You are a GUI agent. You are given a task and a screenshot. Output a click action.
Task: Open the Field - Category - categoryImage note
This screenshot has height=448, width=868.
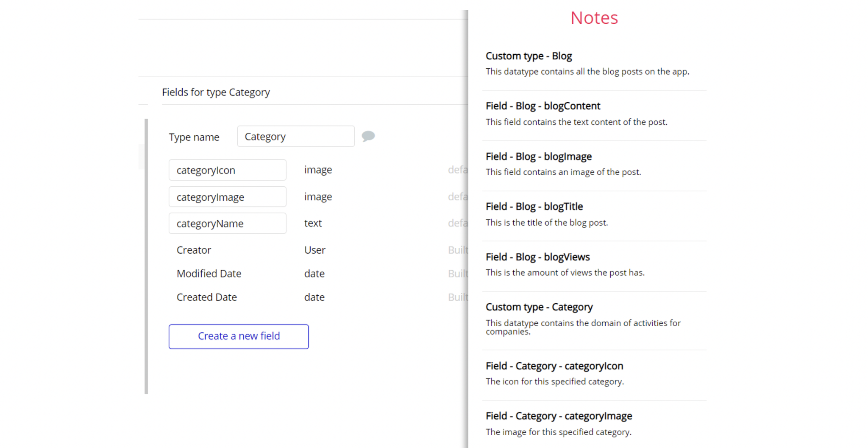point(559,416)
